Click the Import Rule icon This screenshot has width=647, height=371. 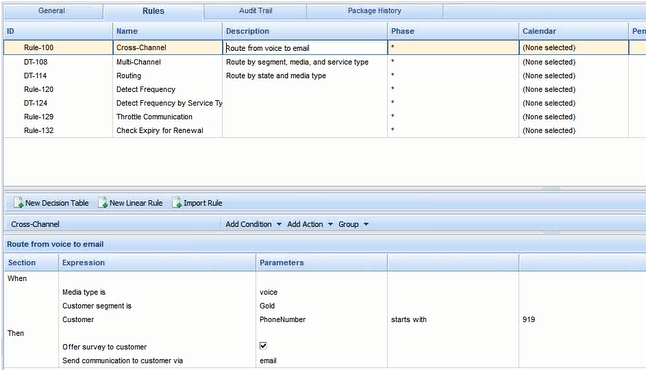pos(177,203)
